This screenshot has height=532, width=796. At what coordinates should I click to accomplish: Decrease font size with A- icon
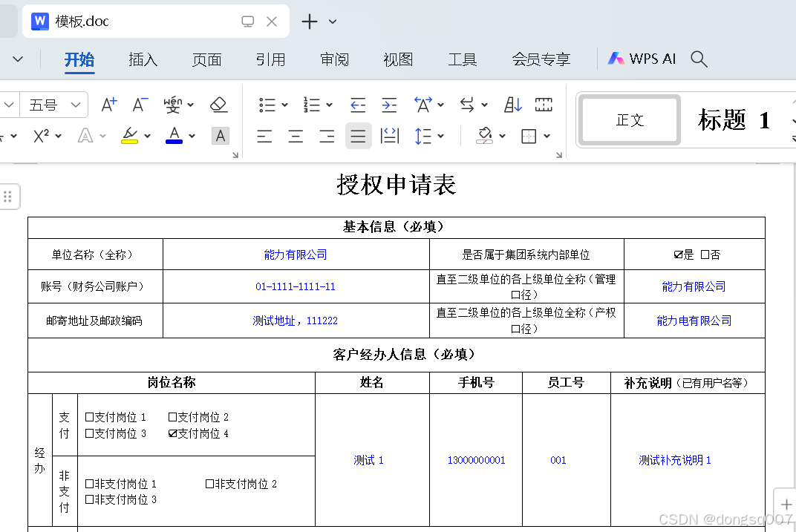[140, 105]
